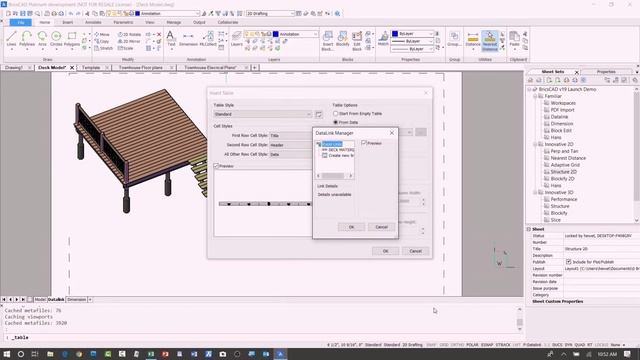Image resolution: width=640 pixels, height=360 pixels.
Task: Toggle Include for Plot/Publish checkbox
Action: pyautogui.click(x=569, y=262)
